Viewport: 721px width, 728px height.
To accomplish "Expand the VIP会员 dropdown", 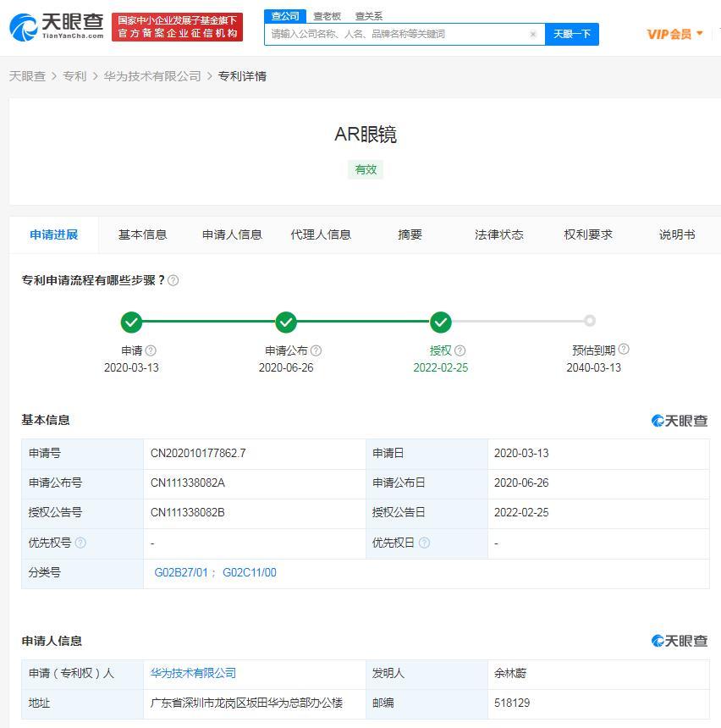I will (674, 34).
